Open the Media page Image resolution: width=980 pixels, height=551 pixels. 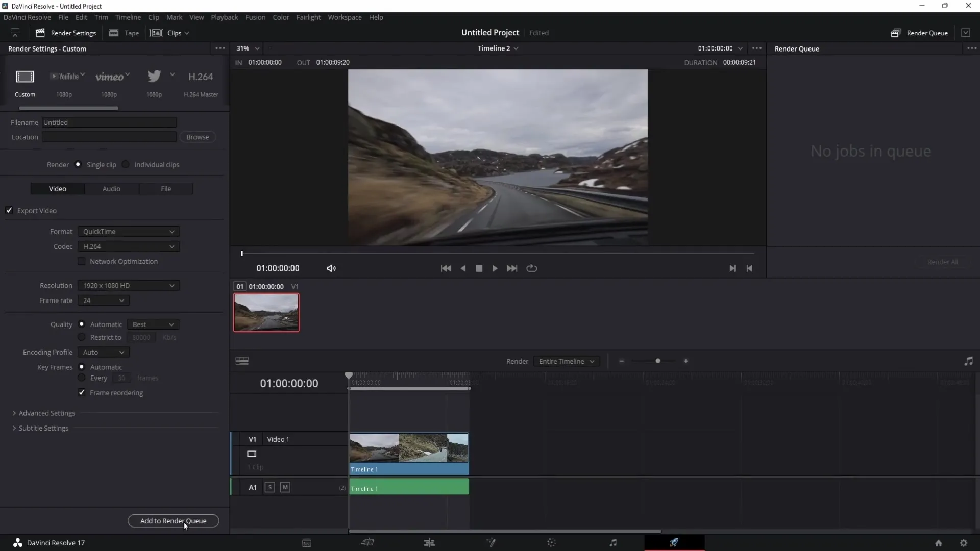click(307, 543)
